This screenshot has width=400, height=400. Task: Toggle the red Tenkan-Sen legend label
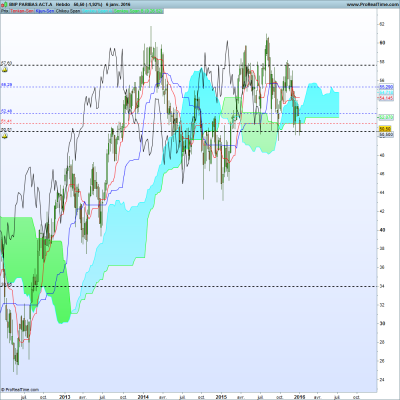[22, 11]
